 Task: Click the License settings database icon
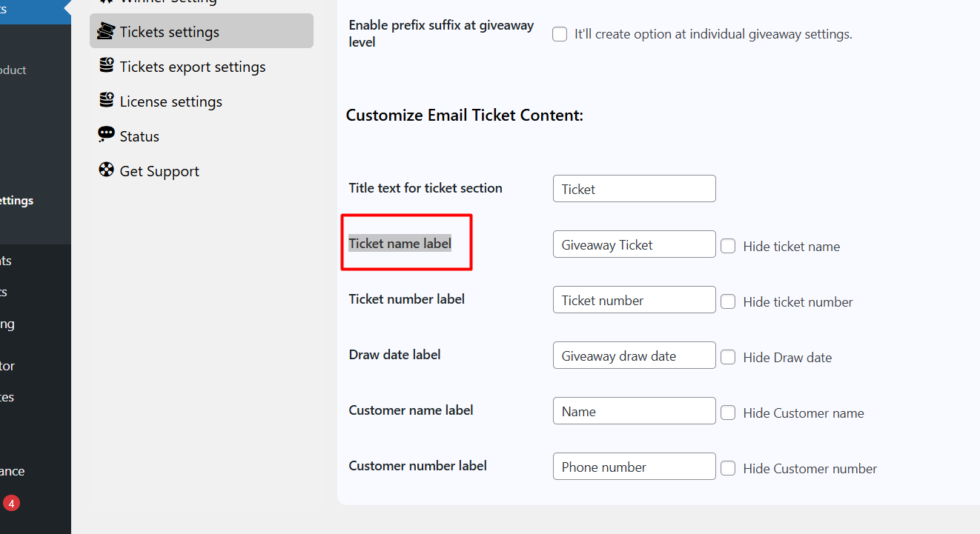(107, 101)
